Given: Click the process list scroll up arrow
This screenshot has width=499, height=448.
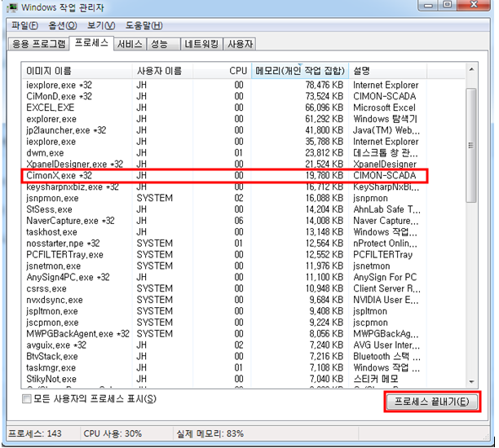Looking at the screenshot, I should click(x=471, y=69).
